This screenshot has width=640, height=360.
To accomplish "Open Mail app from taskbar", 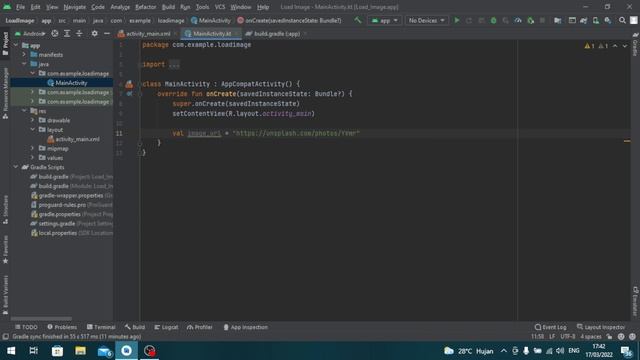I will point(104,351).
